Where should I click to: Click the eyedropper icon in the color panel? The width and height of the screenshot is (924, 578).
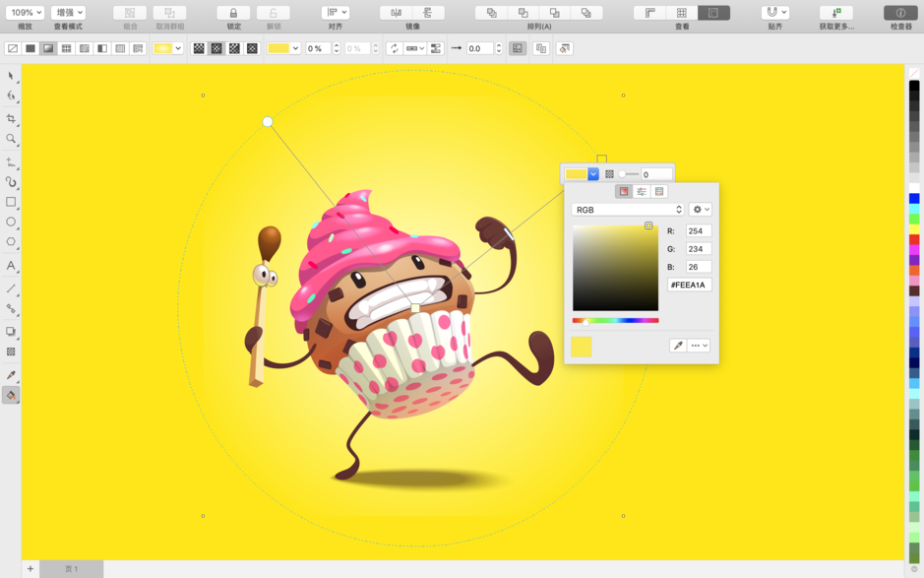click(x=678, y=345)
